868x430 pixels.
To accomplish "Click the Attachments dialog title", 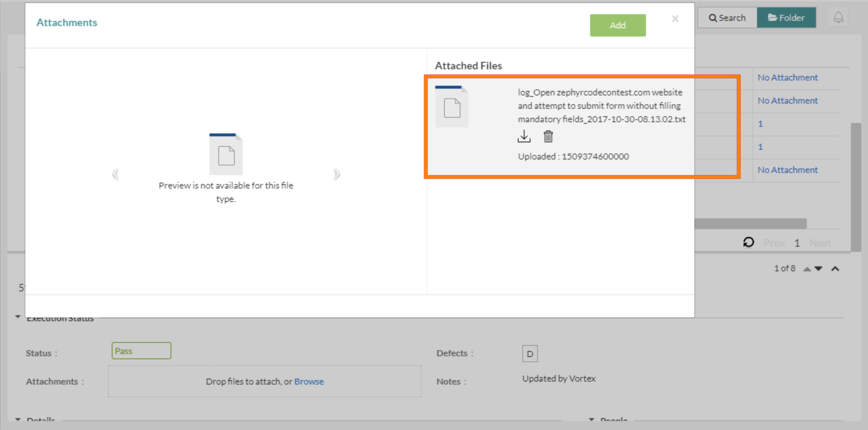I will coord(67,22).
